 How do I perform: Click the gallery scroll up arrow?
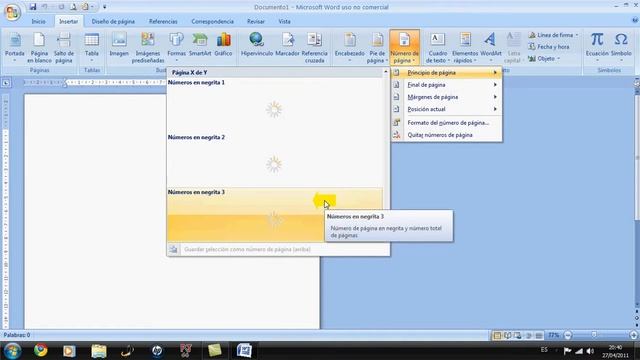click(x=386, y=72)
